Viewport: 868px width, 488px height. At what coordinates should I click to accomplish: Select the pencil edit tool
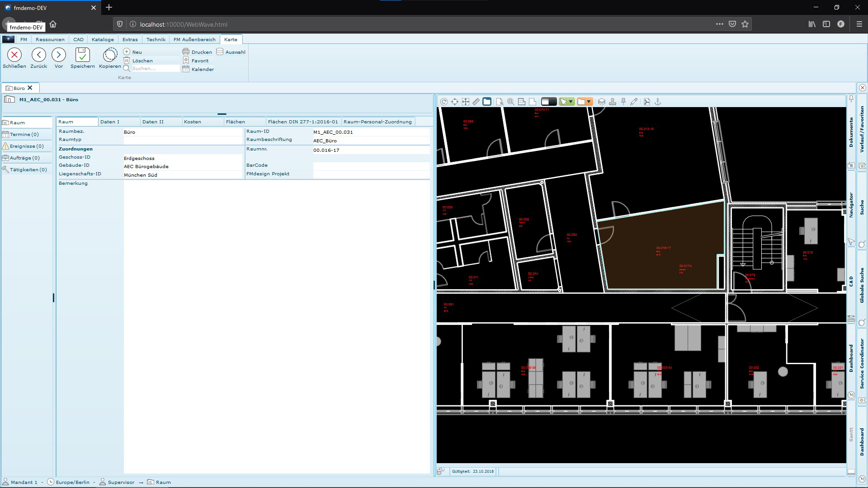click(634, 102)
